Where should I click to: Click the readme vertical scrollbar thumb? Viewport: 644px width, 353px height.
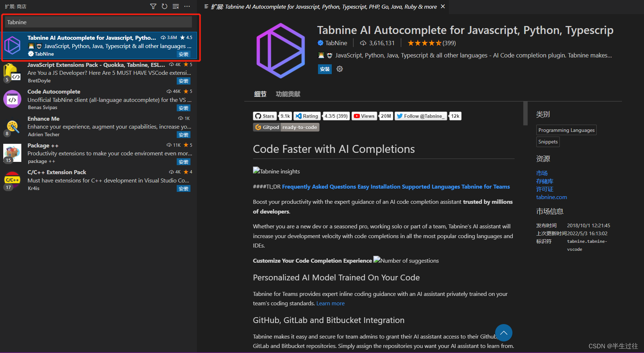pyautogui.click(x=525, y=113)
